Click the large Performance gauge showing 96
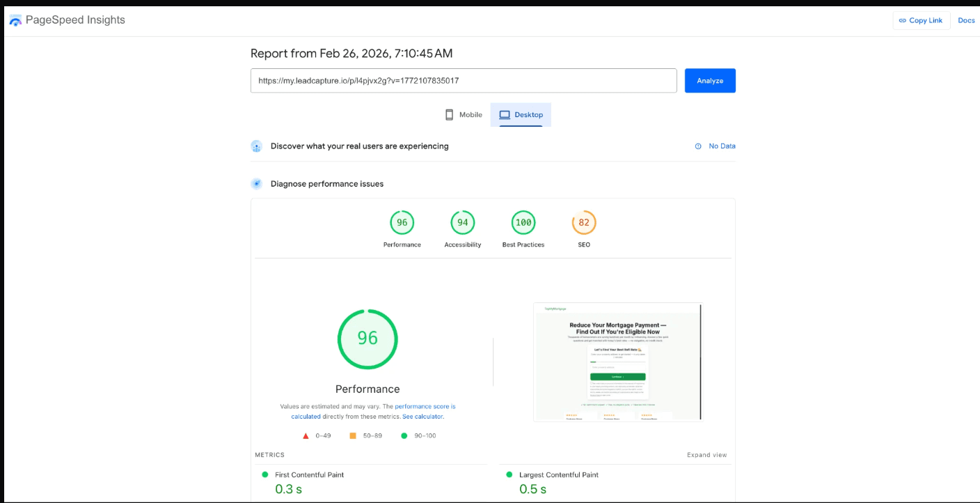 click(x=367, y=339)
